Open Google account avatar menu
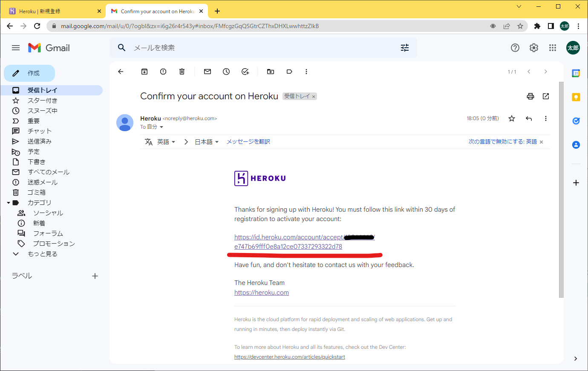Screen dimensions: 588x371 coord(573,48)
